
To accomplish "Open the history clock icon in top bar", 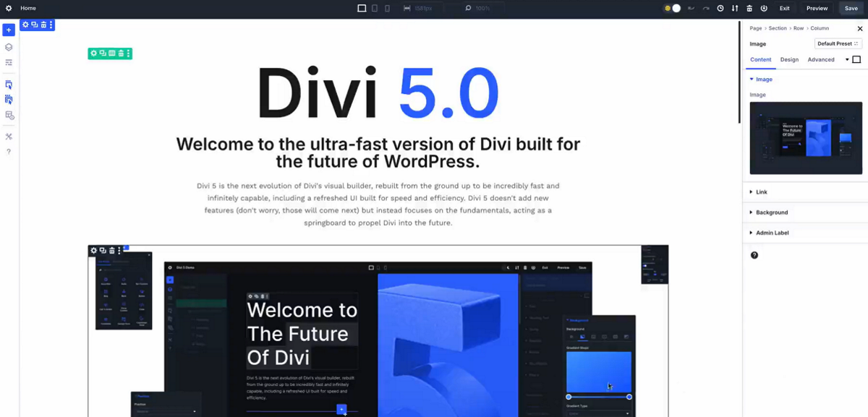I will click(x=720, y=9).
